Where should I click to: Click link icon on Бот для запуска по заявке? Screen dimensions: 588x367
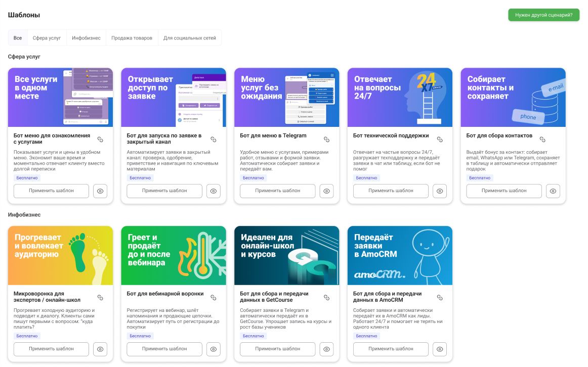213,139
